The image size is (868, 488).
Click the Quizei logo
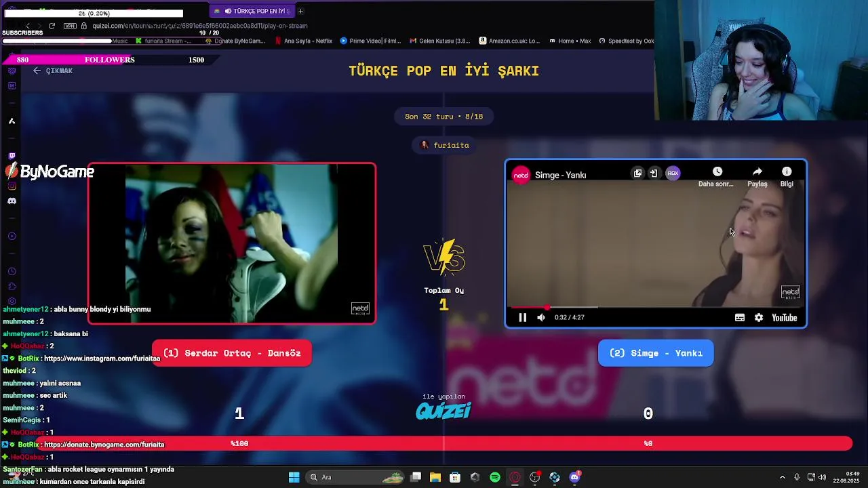point(443,411)
